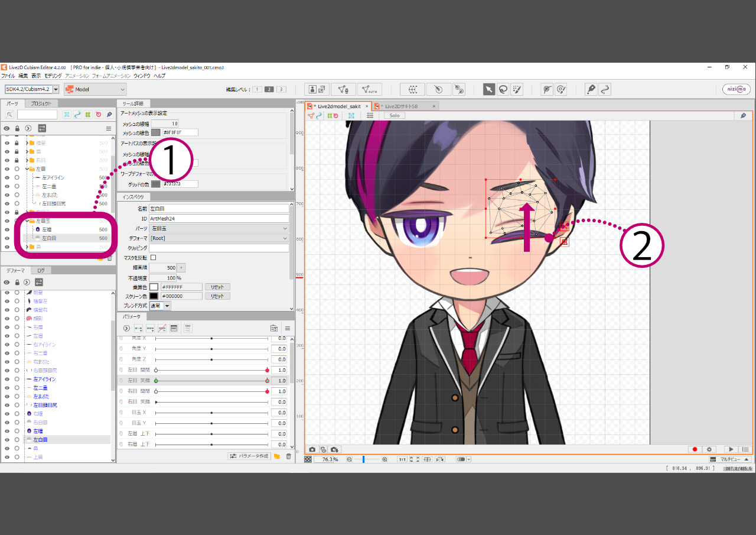Open the parameter palette hamburger menu
Viewport: 756px width, 535px height.
point(288,328)
